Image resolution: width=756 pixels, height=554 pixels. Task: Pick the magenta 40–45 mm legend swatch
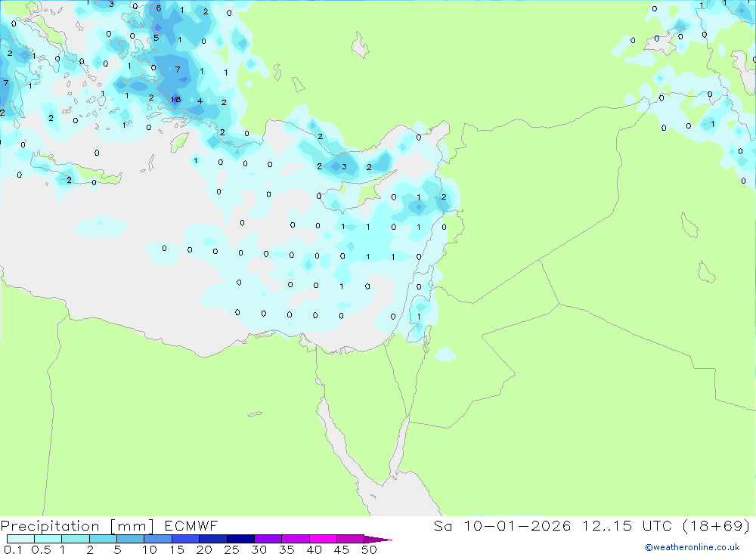323,539
